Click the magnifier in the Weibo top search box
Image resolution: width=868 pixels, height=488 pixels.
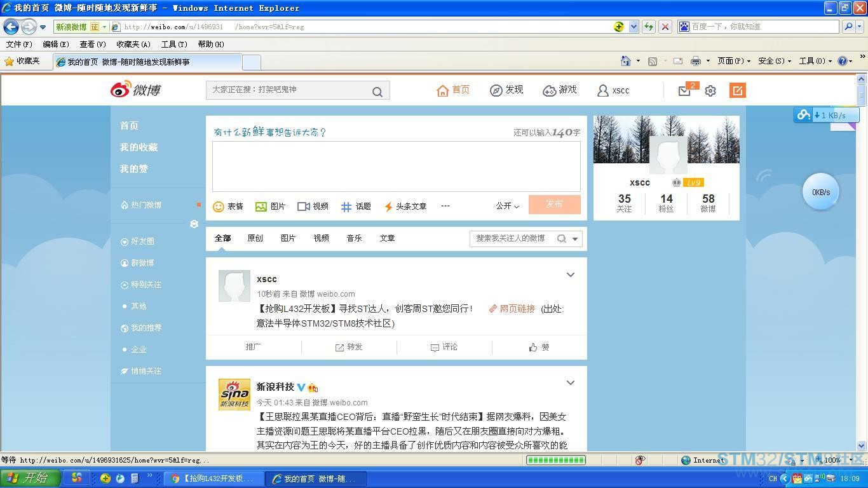(x=377, y=91)
